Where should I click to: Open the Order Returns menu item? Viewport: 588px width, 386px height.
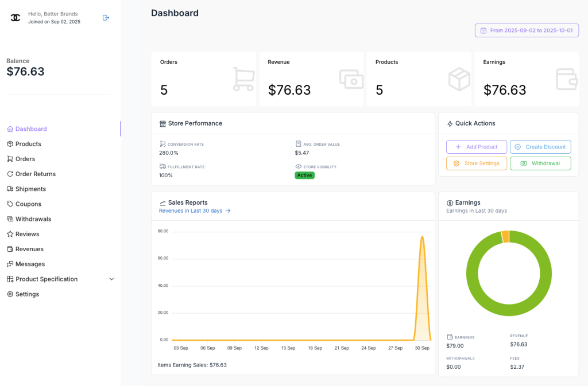click(x=36, y=174)
